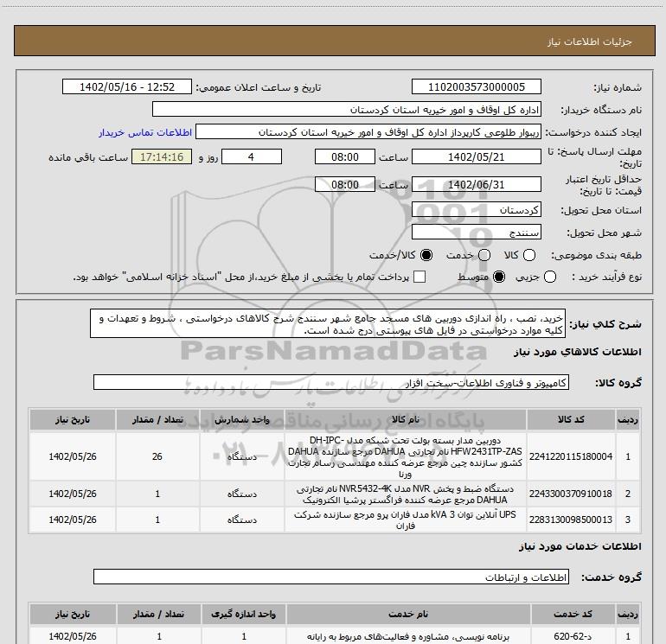Select the کالا/خدمت radio button

[426, 255]
